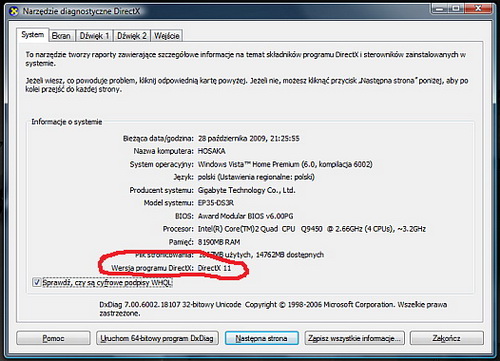500x361 pixels.
Task: Switch to the System tab
Action: pyautogui.click(x=33, y=35)
